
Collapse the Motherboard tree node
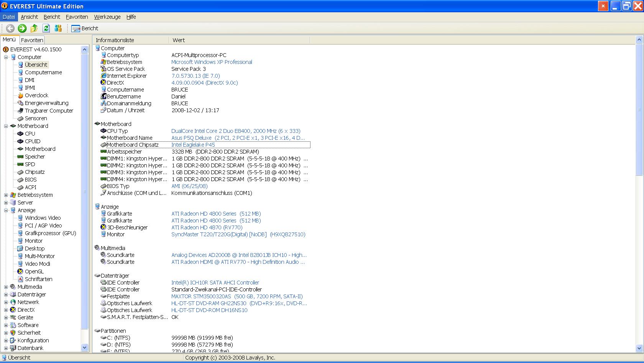[6, 126]
